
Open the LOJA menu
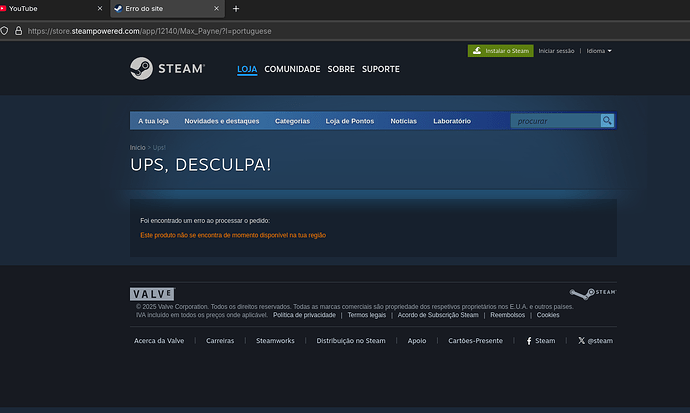pos(247,69)
